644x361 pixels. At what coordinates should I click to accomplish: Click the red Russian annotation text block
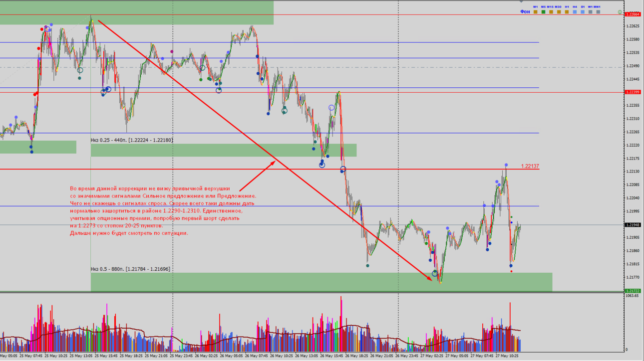click(x=163, y=211)
